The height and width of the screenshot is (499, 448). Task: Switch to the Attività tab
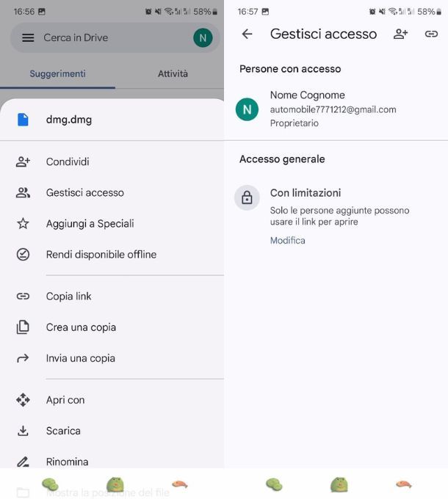[x=173, y=73]
